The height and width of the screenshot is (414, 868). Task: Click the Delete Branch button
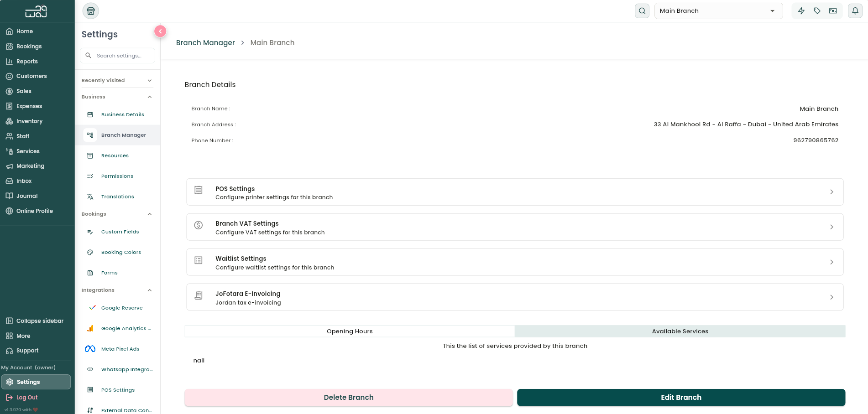(349, 398)
